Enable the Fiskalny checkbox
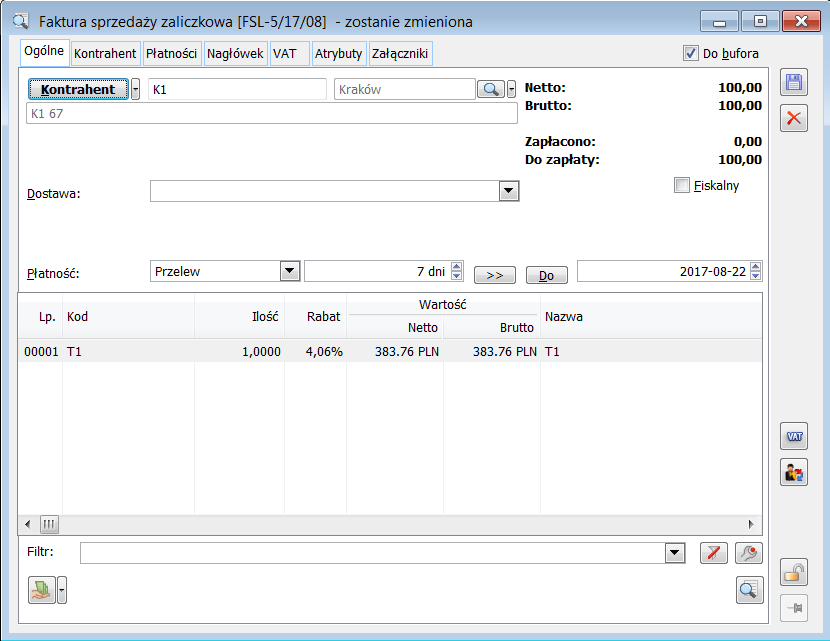Screen dimensions: 830x641 (x=682, y=185)
